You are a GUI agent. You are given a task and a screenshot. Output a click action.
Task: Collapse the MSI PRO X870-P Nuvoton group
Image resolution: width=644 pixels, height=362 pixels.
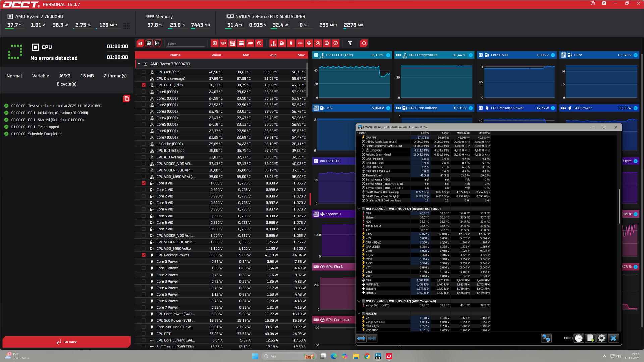click(x=359, y=209)
